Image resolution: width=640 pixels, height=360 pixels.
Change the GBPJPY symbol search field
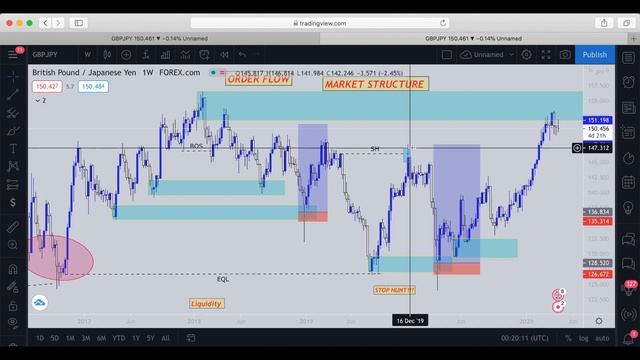45,54
